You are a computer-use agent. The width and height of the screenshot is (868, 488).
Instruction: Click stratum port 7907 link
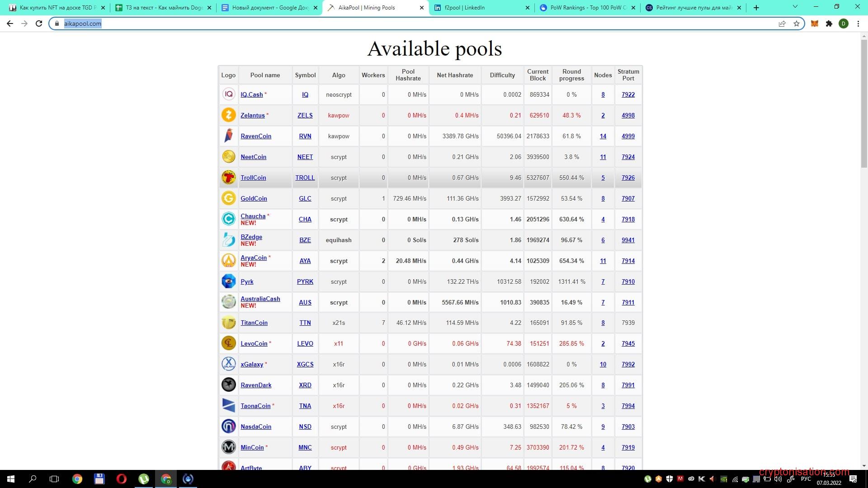click(x=628, y=198)
